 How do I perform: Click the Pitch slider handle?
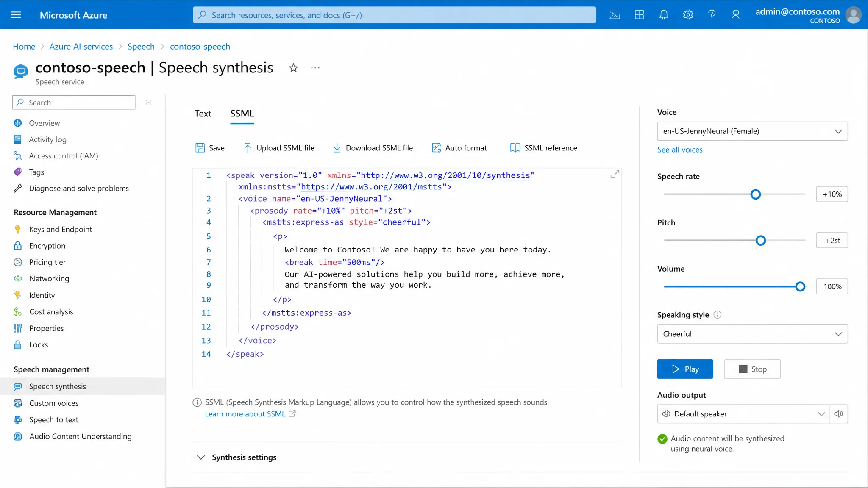coord(761,241)
